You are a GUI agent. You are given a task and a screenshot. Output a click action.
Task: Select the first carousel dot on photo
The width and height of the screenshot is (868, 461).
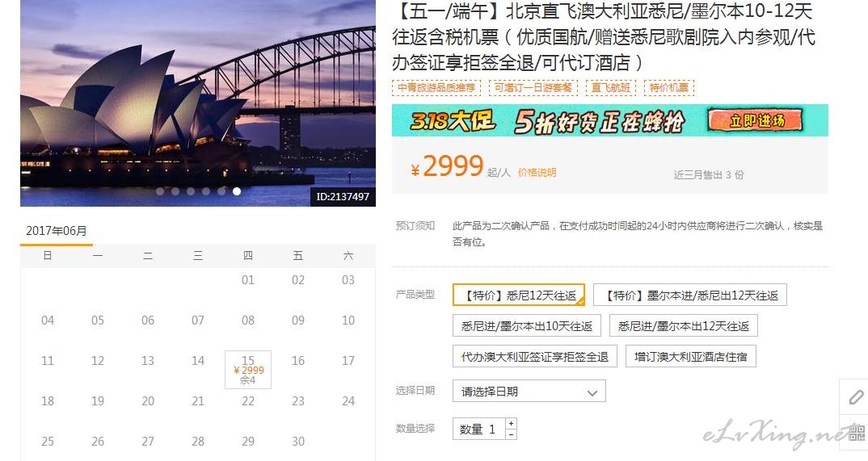coord(160,191)
